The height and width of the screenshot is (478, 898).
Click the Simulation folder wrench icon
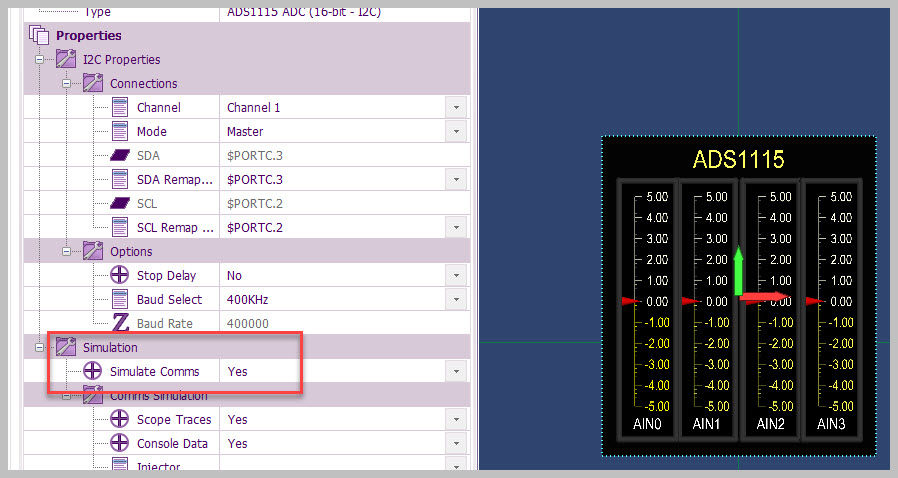point(66,347)
